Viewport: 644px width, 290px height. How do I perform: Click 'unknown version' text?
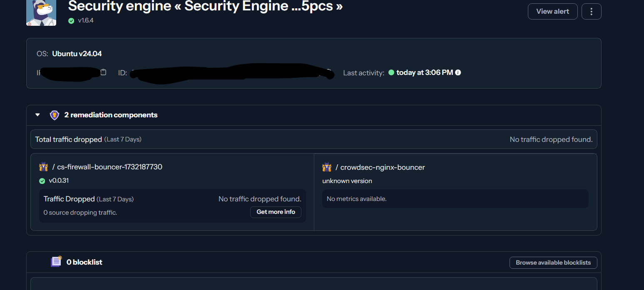(347, 181)
